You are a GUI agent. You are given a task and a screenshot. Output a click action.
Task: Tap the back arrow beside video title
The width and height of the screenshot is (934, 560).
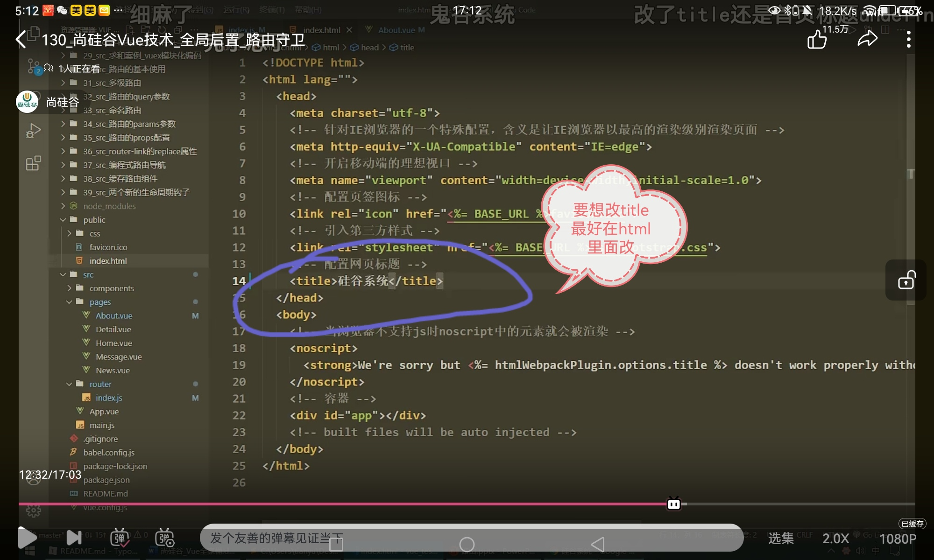[21, 40]
